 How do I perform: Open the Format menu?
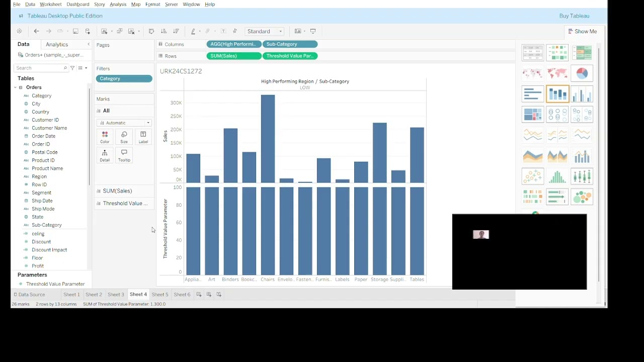pyautogui.click(x=152, y=4)
